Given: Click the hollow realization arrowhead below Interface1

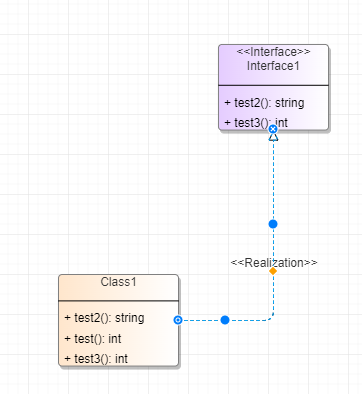Looking at the screenshot, I should pyautogui.click(x=273, y=137).
